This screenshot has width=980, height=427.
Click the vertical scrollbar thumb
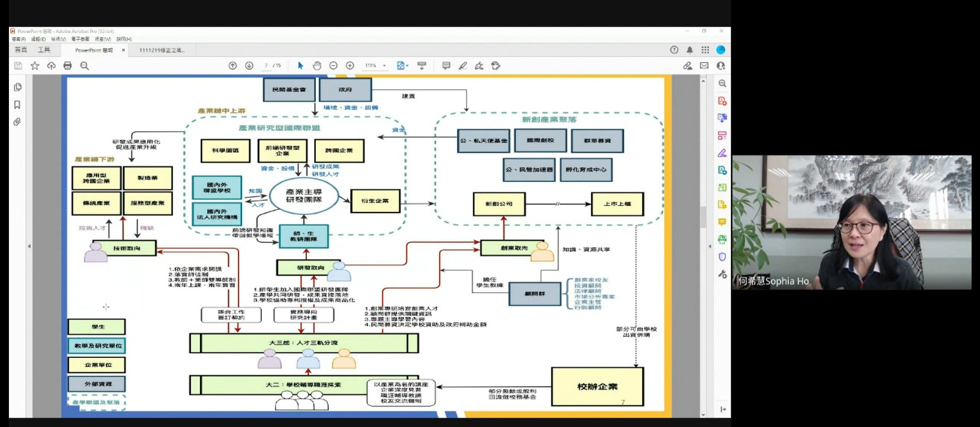[x=703, y=215]
